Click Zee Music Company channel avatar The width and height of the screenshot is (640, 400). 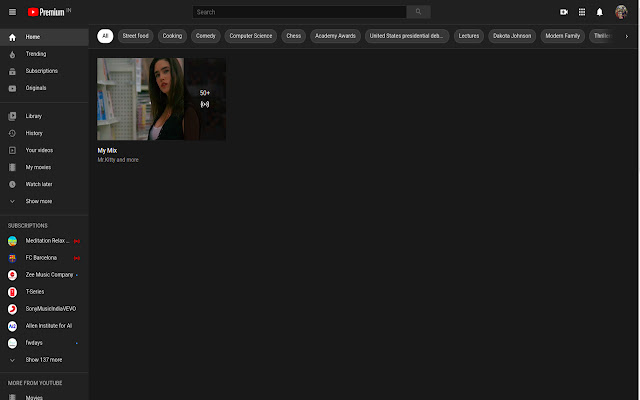click(12, 275)
